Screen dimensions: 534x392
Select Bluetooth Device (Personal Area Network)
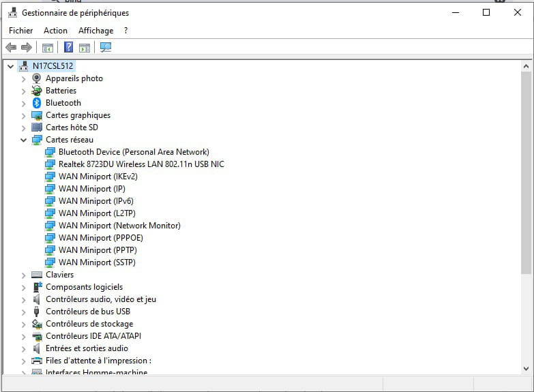coord(134,152)
